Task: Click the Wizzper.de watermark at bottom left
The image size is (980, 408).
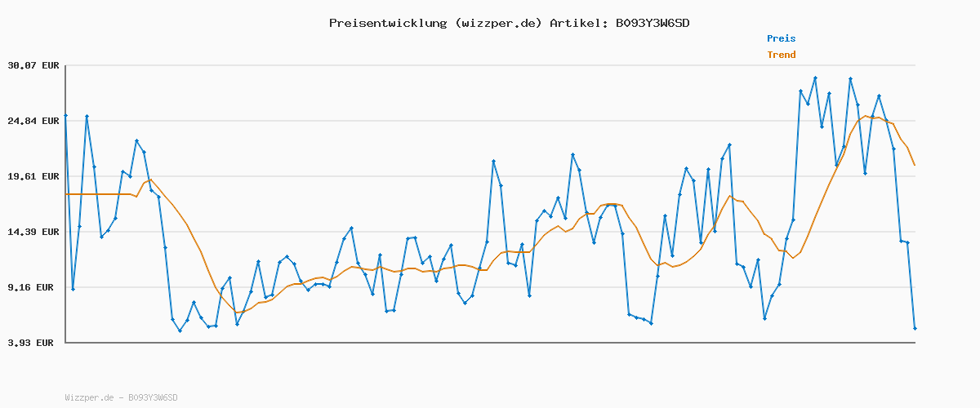Action: [121, 397]
